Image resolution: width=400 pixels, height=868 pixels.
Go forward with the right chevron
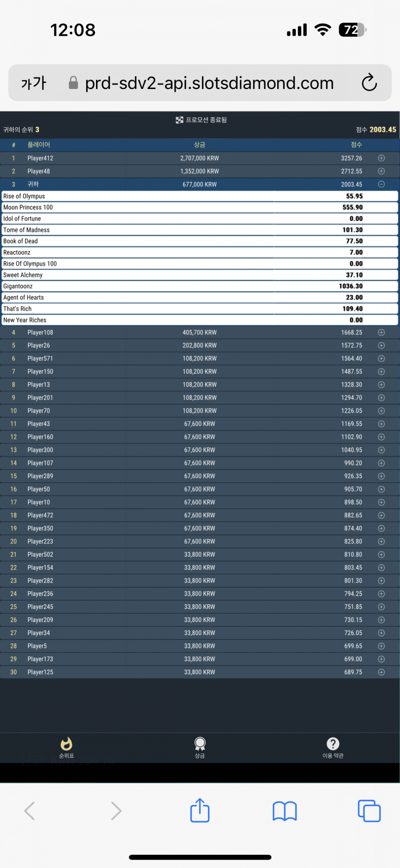[x=116, y=811]
